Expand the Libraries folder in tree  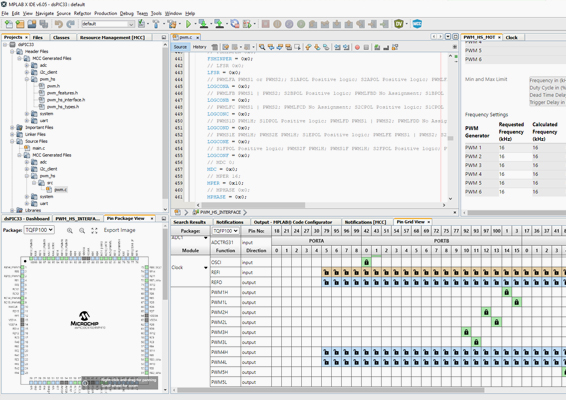(x=12, y=210)
